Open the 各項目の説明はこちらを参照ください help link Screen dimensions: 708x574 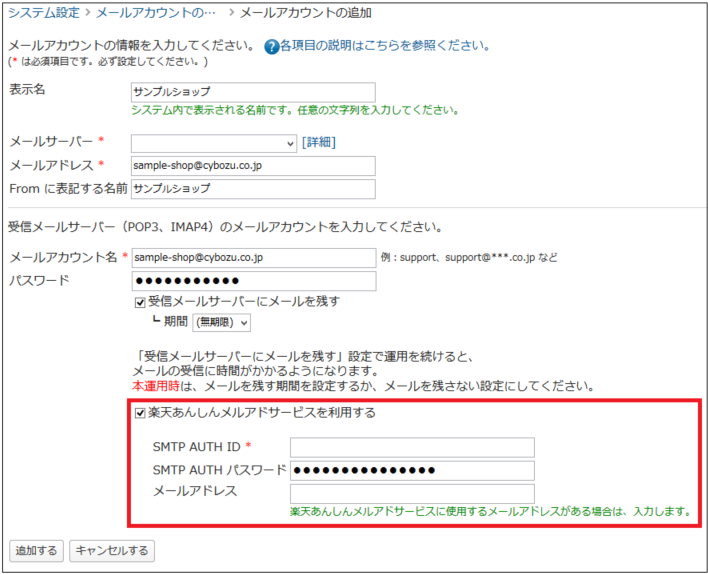(384, 46)
